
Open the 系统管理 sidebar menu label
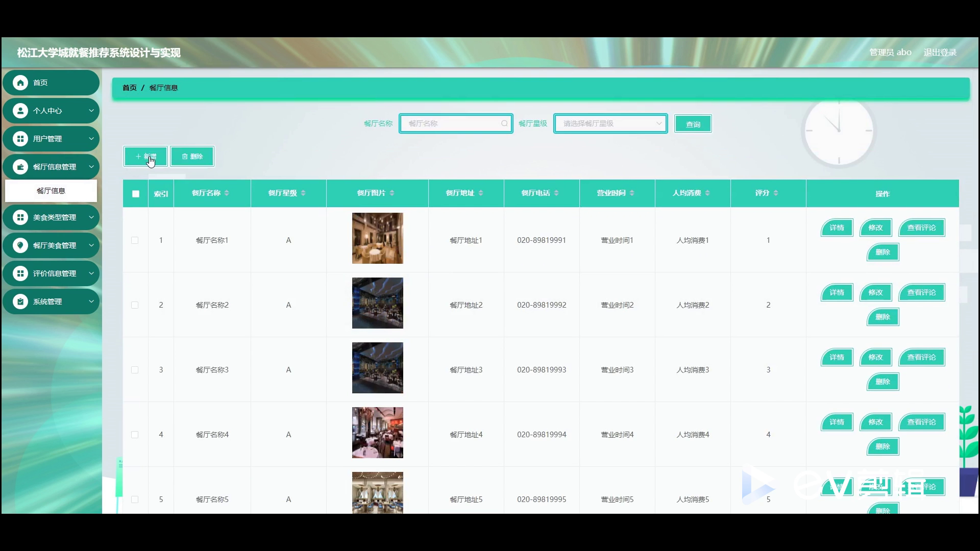click(47, 302)
